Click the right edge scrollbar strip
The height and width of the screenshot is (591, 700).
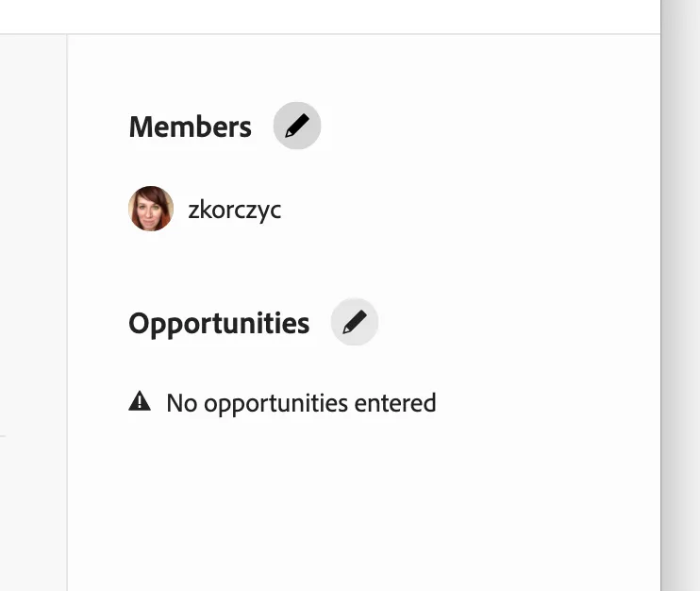(680, 295)
